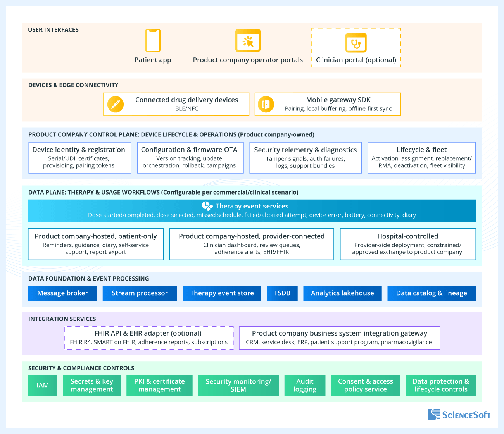The width and height of the screenshot is (504, 434).
Task: Select the Analytics lakehouse block
Action: (342, 293)
